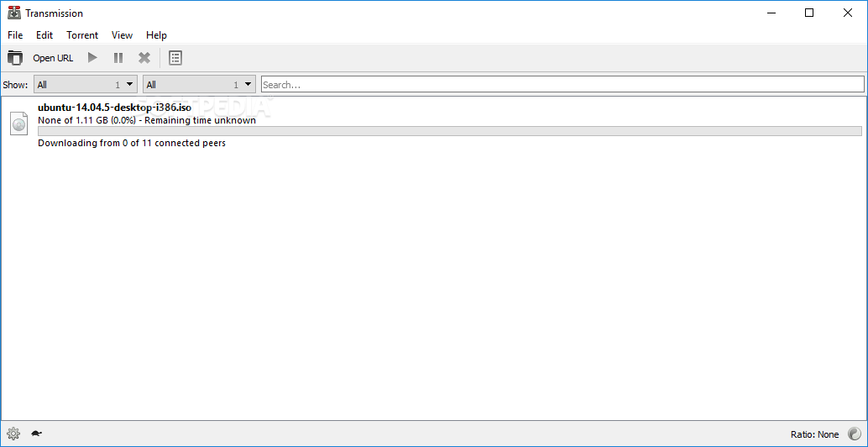
Task: Maximize the Transmission window
Action: click(809, 13)
